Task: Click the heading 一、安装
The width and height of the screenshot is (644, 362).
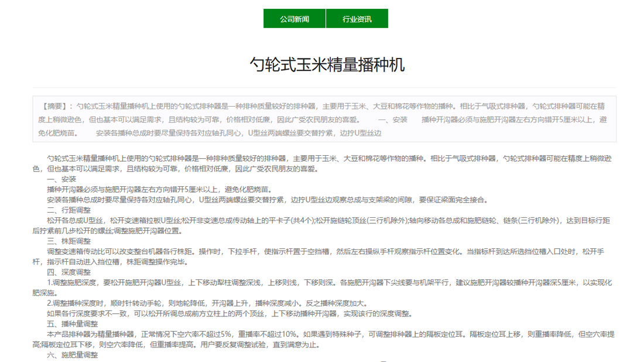Action: pos(61,179)
